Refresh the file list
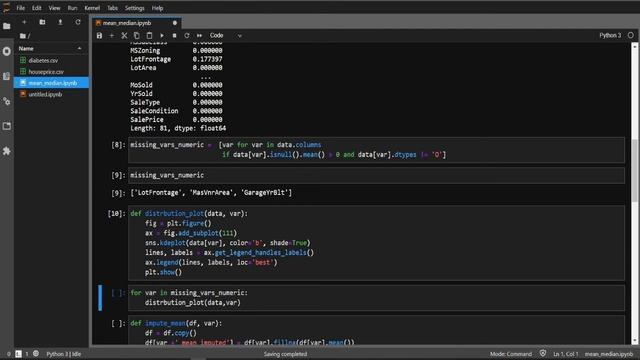640x360 pixels. tap(78, 22)
